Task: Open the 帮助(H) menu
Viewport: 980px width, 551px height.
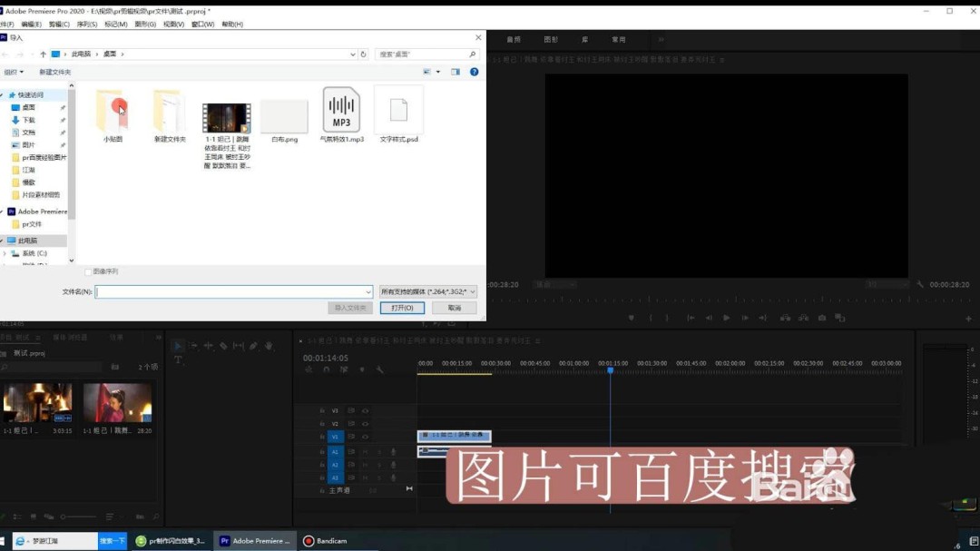Action: click(x=232, y=25)
